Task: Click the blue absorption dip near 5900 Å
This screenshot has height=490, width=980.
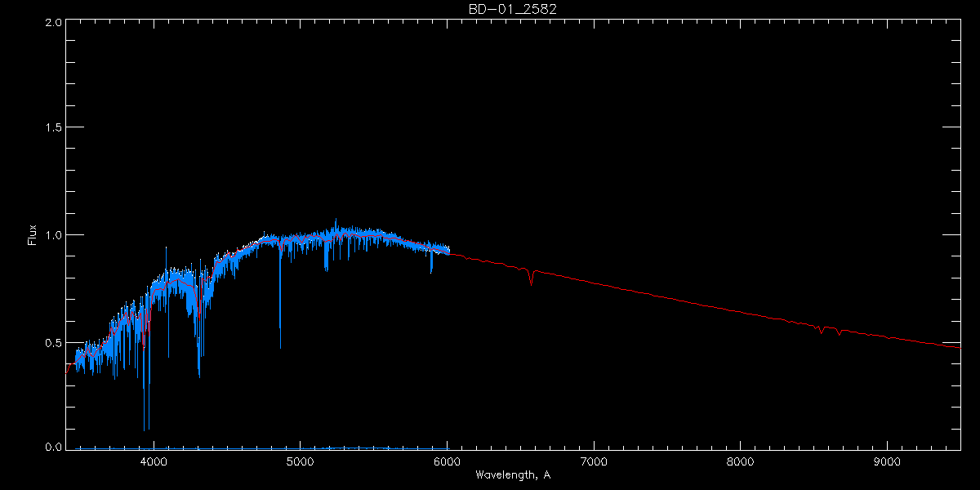Action: click(x=431, y=263)
